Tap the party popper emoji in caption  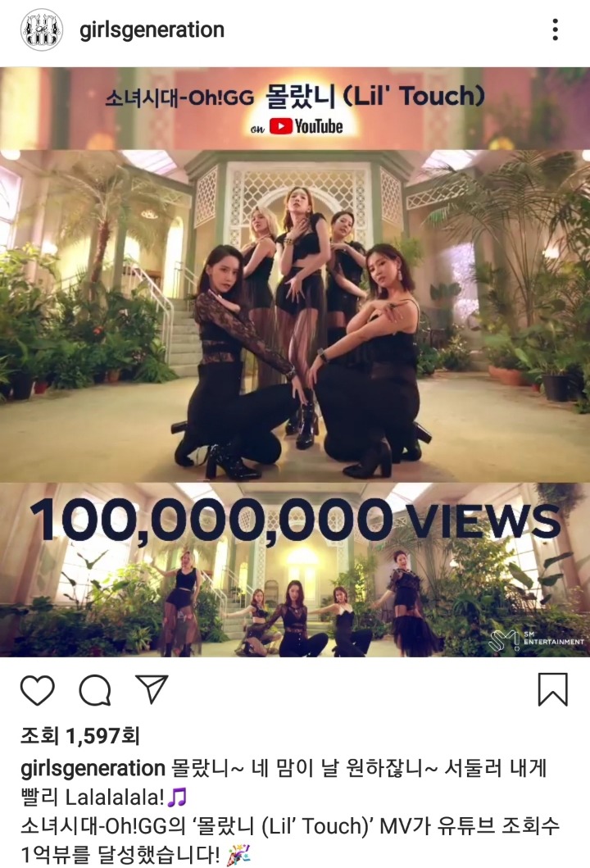(x=239, y=855)
